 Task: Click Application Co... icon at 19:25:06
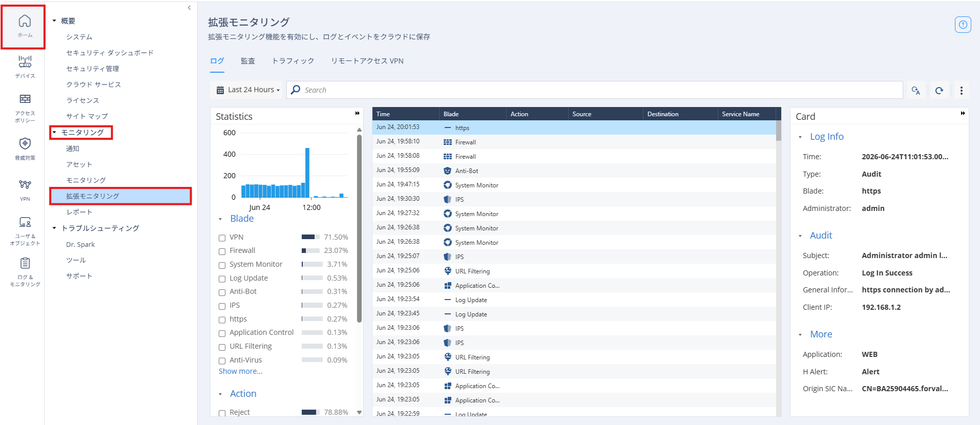447,286
